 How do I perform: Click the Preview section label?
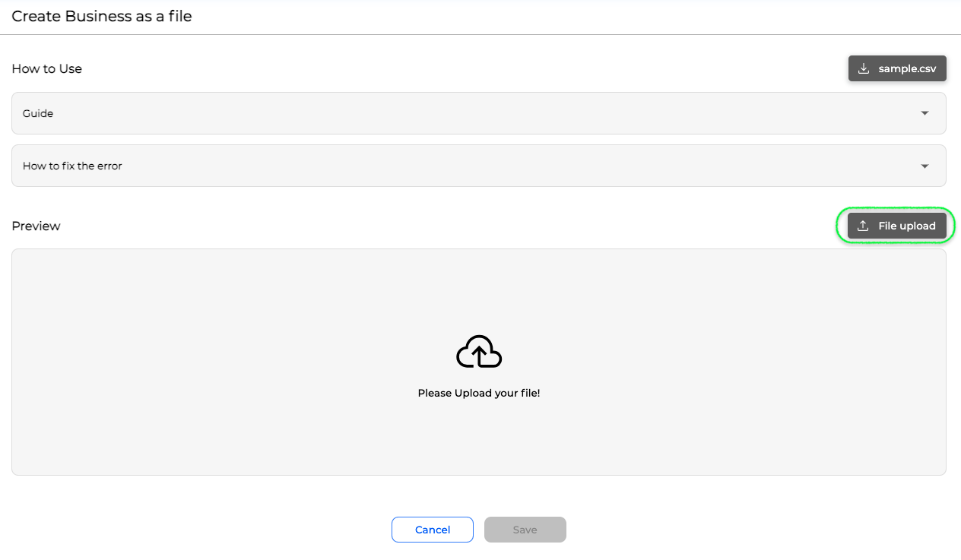36,226
